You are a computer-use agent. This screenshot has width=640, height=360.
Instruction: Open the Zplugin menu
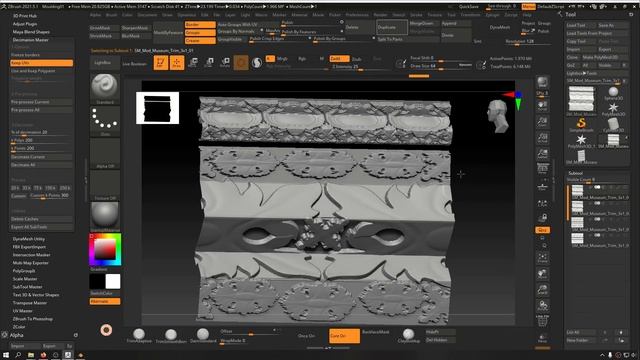492,15
